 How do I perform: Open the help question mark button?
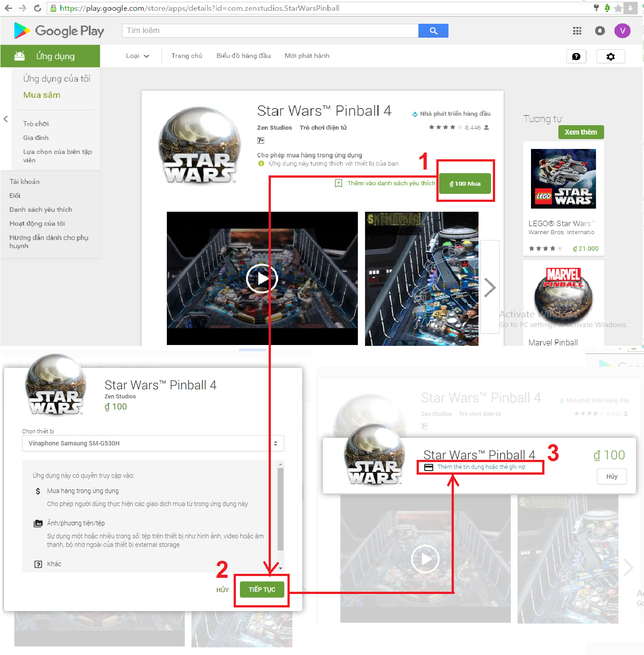[576, 57]
